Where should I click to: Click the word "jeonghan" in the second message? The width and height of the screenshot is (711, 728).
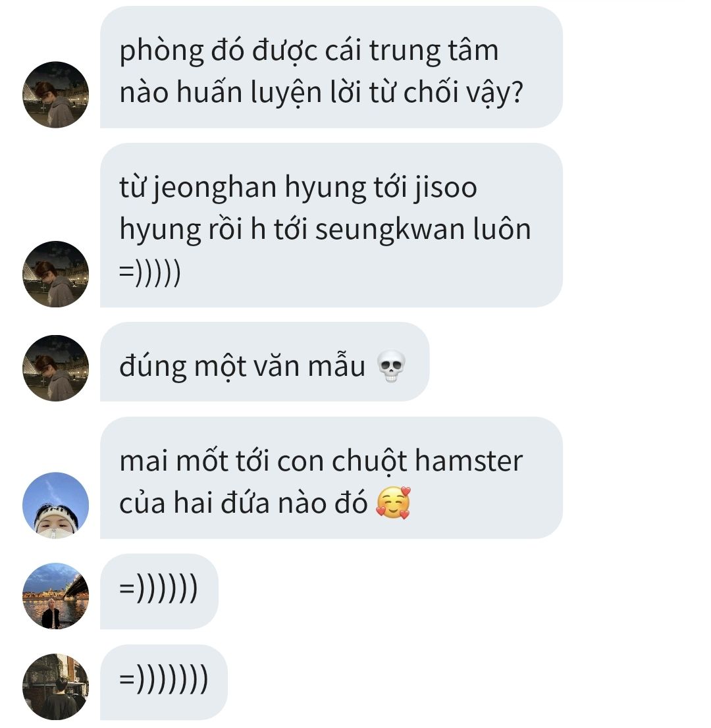coord(215,188)
